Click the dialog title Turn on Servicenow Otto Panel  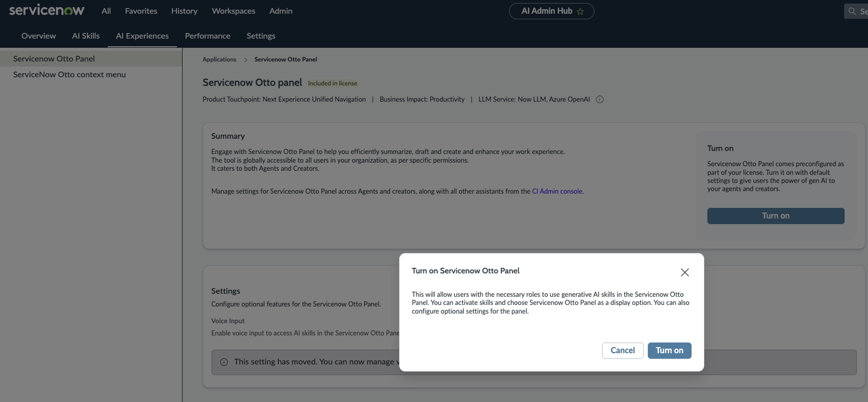pos(465,271)
